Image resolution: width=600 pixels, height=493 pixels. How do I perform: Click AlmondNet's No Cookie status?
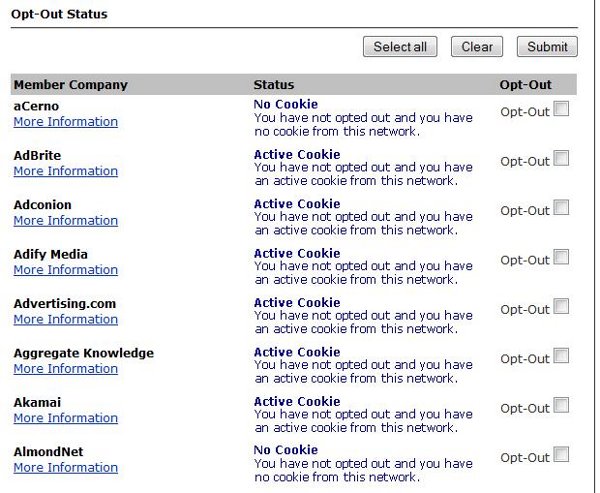coord(285,450)
